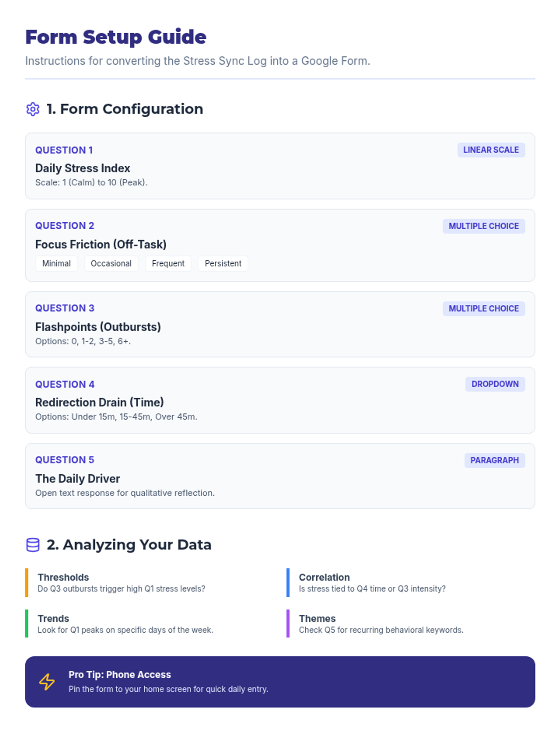Click the Form Setup Guide title
This screenshot has width=560, height=747.
tap(116, 37)
